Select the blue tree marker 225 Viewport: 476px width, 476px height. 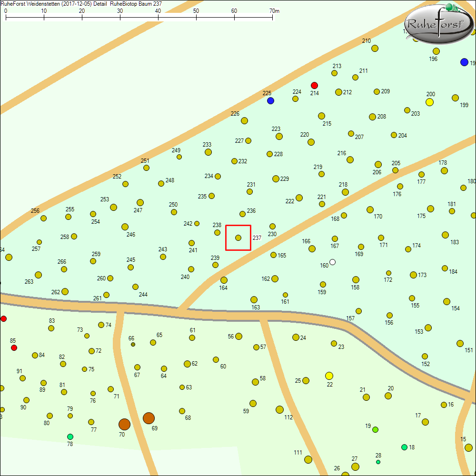click(270, 101)
